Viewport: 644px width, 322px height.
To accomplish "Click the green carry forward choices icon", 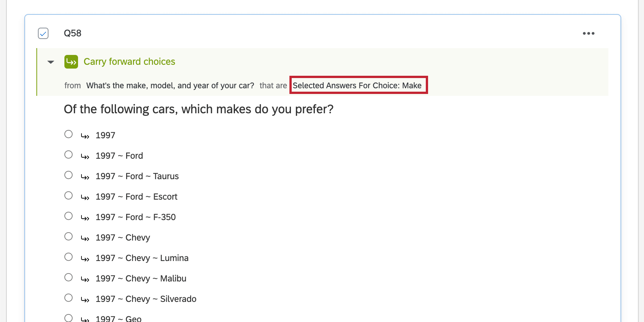I will click(x=71, y=61).
